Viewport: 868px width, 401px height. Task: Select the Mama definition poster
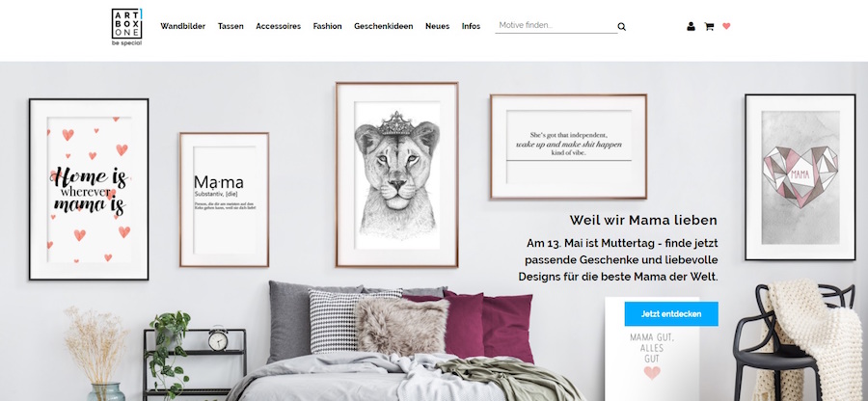pos(224,200)
